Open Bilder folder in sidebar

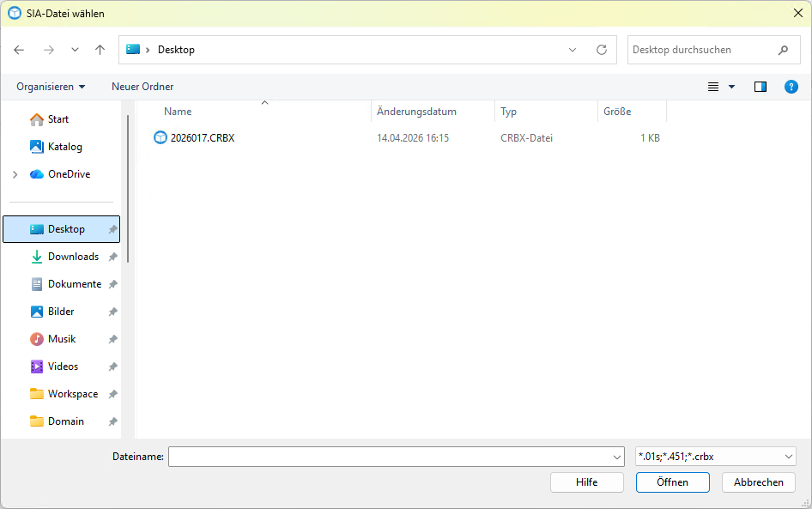[x=61, y=312]
